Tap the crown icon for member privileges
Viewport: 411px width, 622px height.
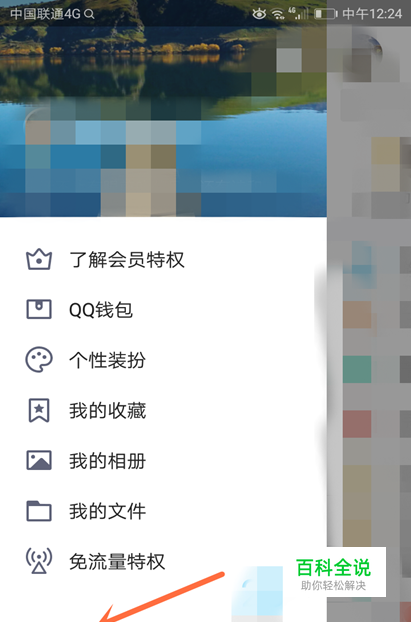point(39,260)
